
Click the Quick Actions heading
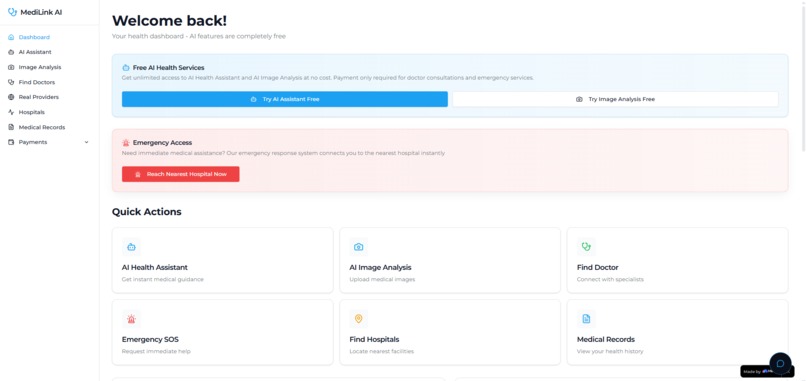(146, 212)
